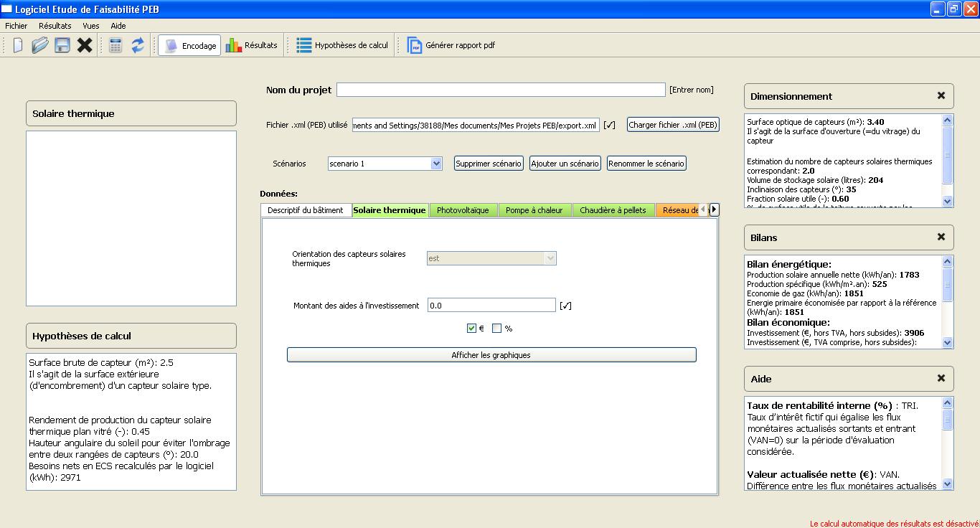Open the Réseau de chaleur tab

[x=677, y=210]
